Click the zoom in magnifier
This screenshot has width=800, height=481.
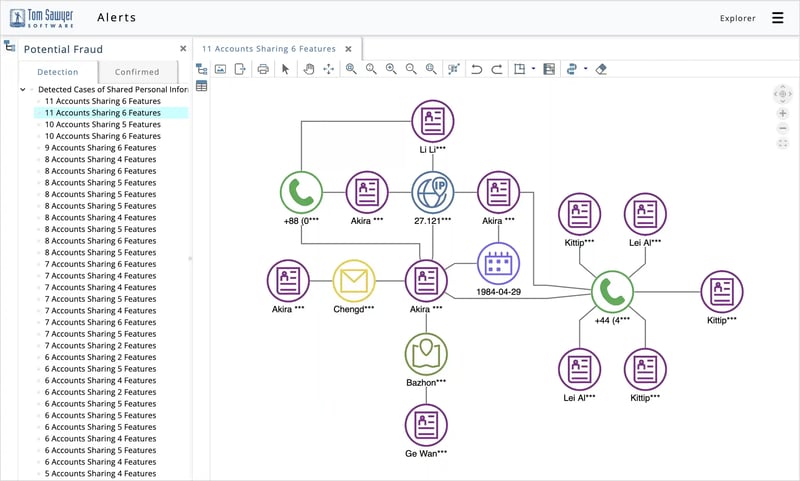coord(391,69)
